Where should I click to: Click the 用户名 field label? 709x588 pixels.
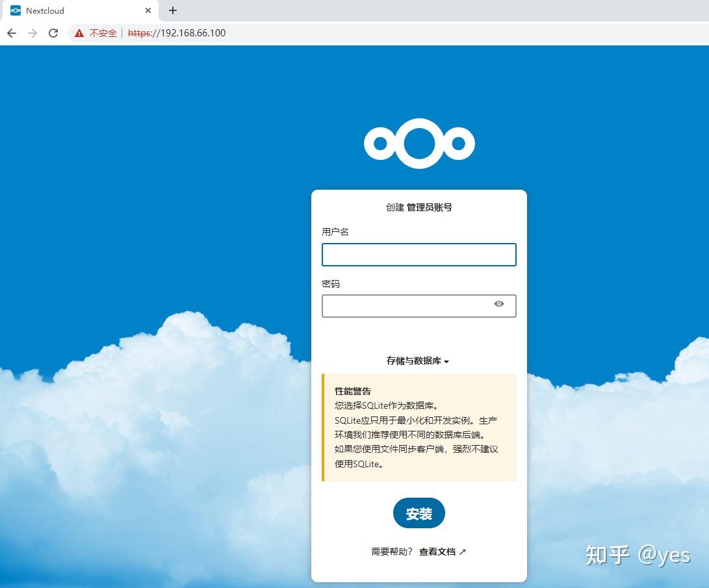(335, 232)
